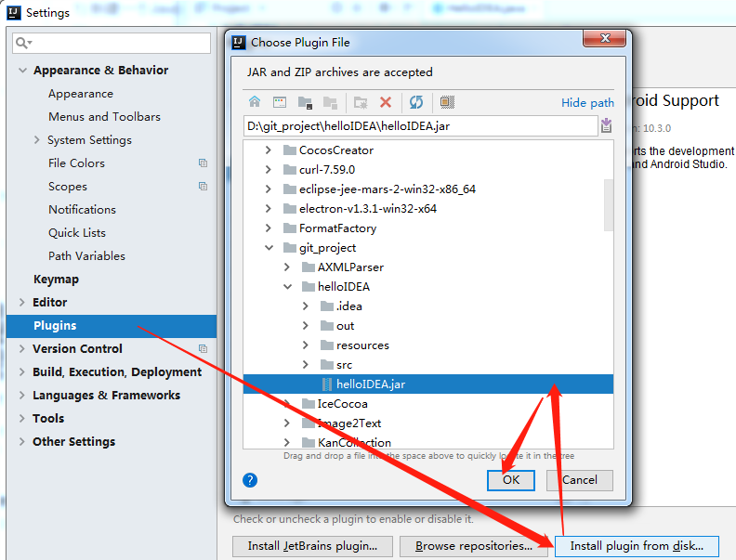Click Hide path link

[587, 103]
